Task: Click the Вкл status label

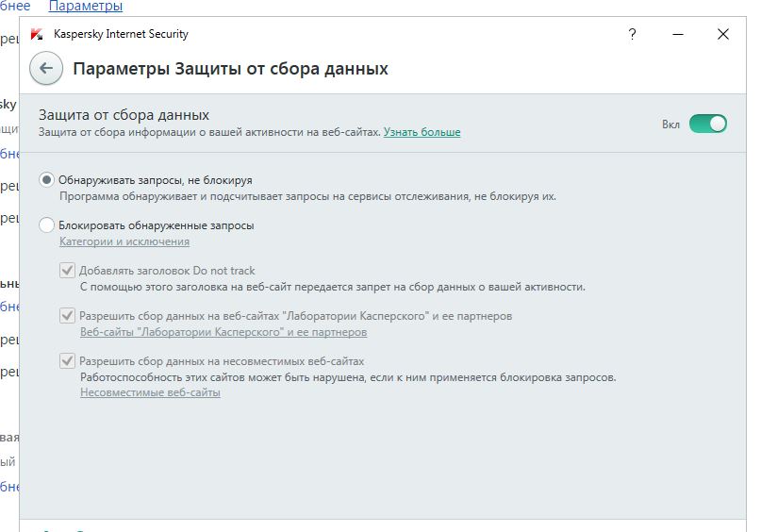Action: [670, 125]
